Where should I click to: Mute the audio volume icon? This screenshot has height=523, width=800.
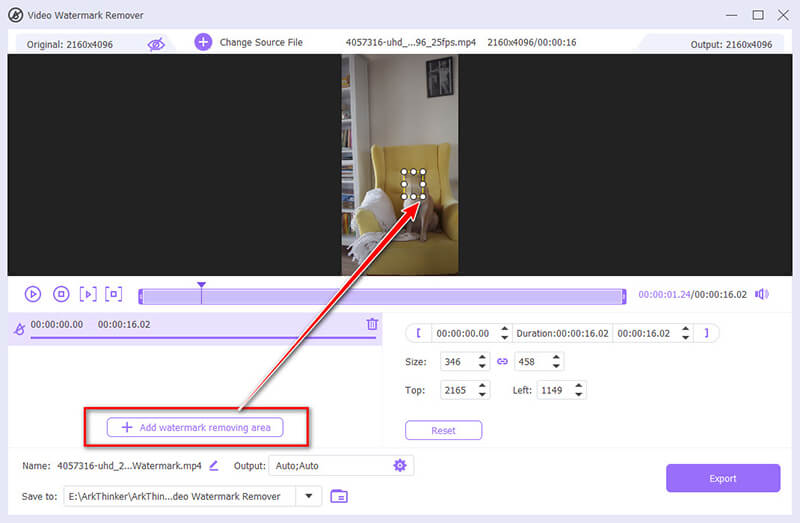762,294
